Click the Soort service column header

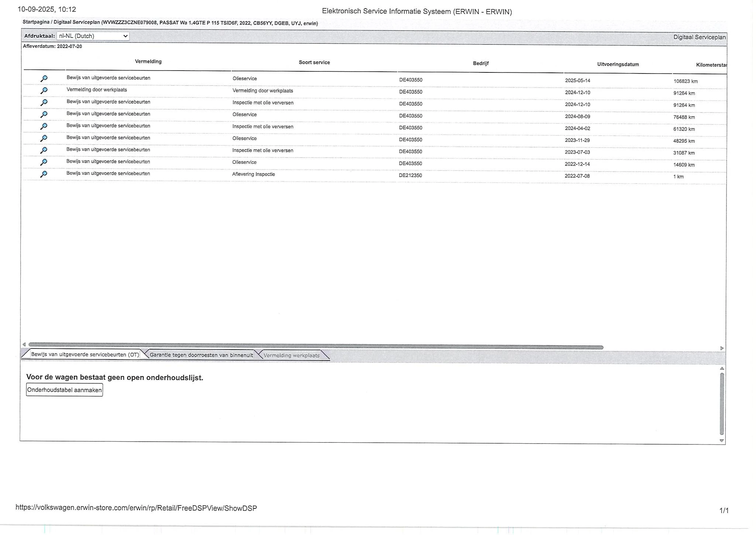pyautogui.click(x=314, y=62)
